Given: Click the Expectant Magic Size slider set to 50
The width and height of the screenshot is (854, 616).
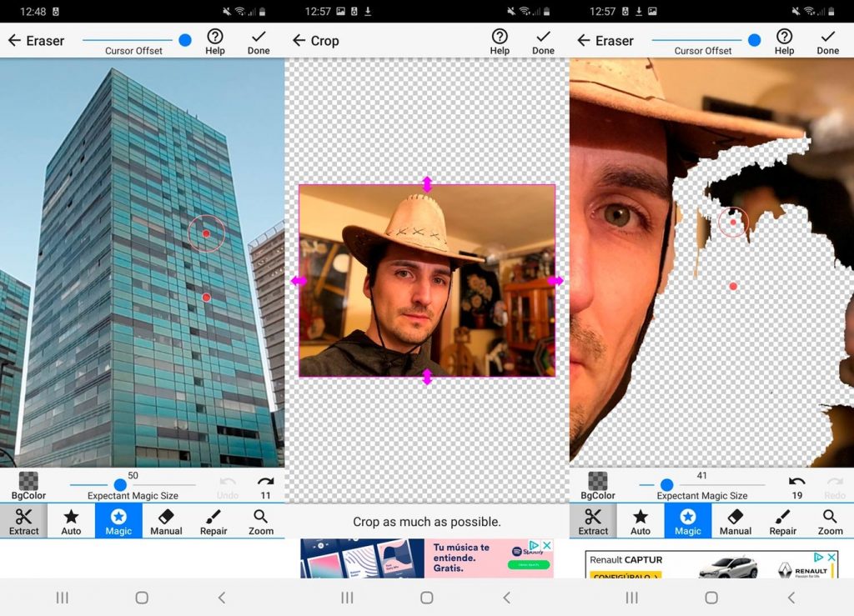Looking at the screenshot, I should pos(120,485).
